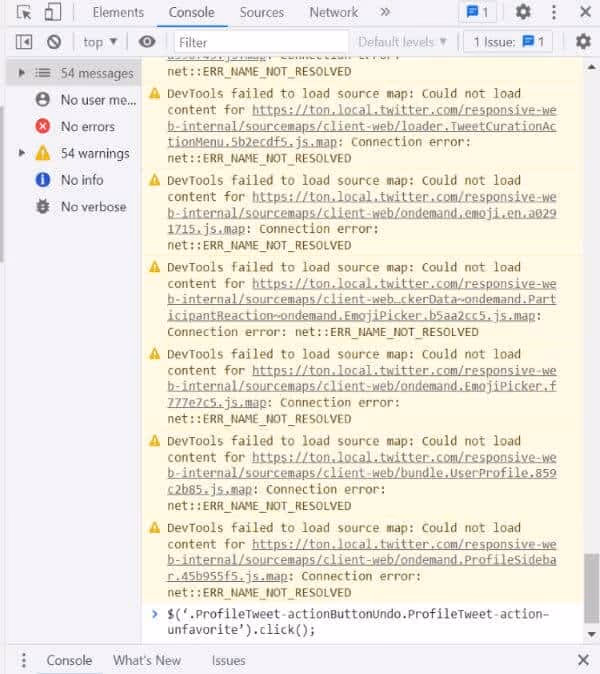Click the console prompt input line
The width and height of the screenshot is (600, 674).
click(x=358, y=622)
